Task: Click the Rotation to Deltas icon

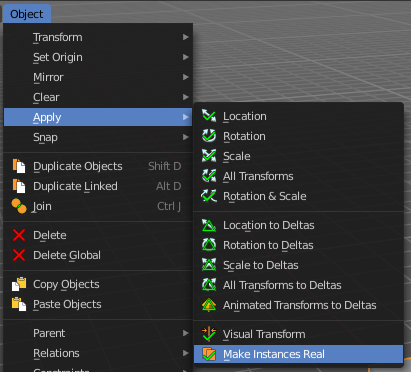Action: 209,245
